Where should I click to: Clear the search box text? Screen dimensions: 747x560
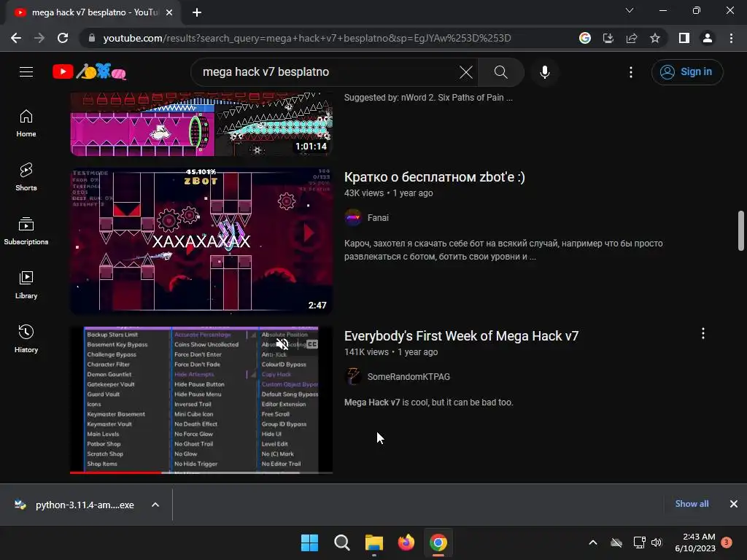pos(465,72)
